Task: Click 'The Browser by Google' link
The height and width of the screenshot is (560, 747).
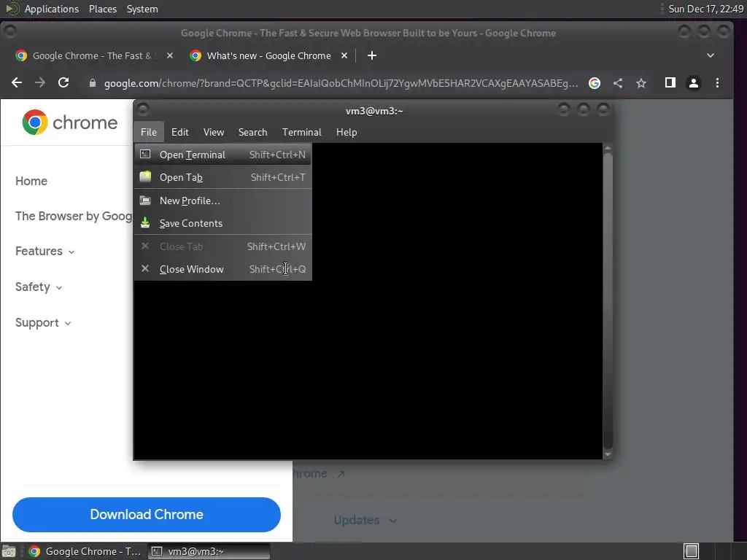Action: point(74,216)
